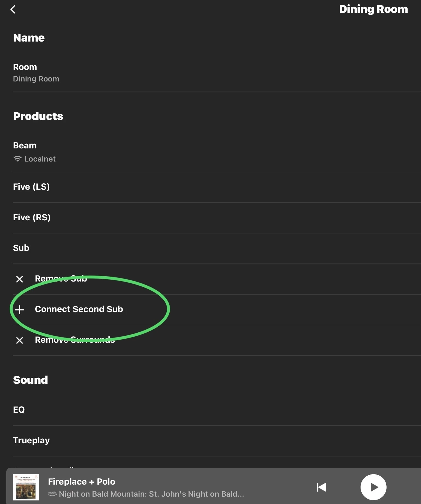Tap Connect Second Sub

coord(79,309)
